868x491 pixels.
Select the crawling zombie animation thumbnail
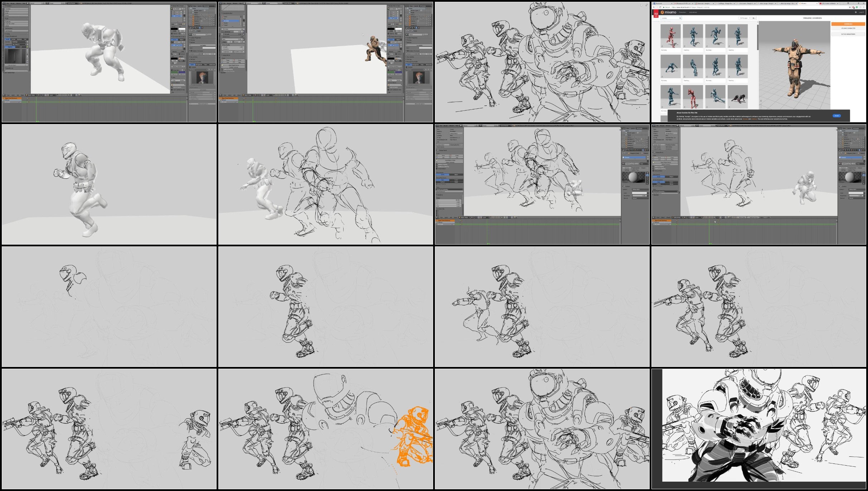tap(738, 97)
